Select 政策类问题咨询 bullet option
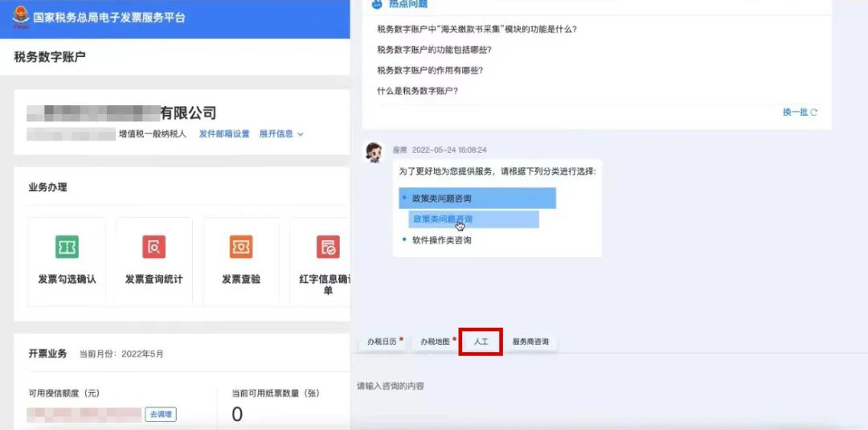Image resolution: width=868 pixels, height=430 pixels. [477, 198]
